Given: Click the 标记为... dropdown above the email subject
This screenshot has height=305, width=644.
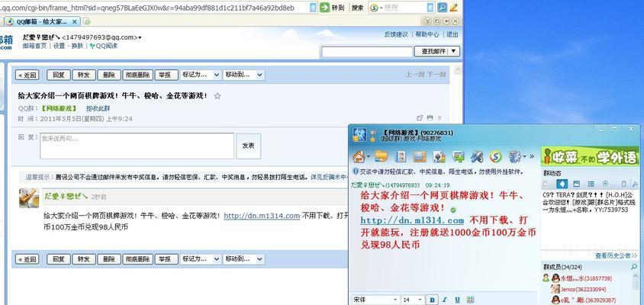Looking at the screenshot, I should point(201,75).
